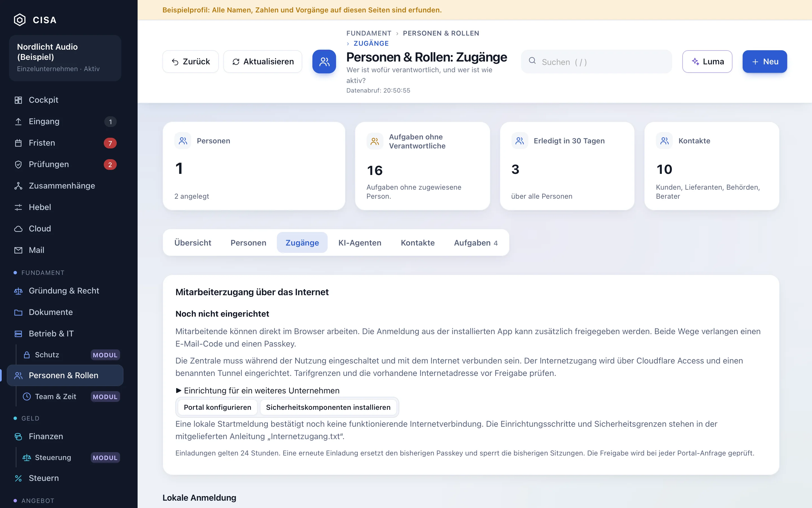
Task: Open the Erledigt in 30 Tagen card
Action: (567, 166)
